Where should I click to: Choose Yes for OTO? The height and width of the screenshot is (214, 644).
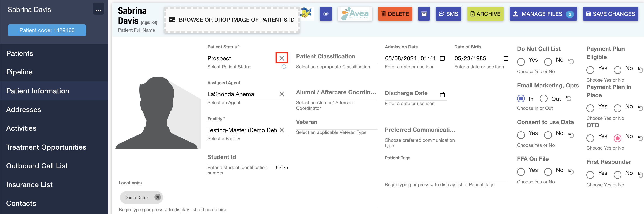point(590,138)
